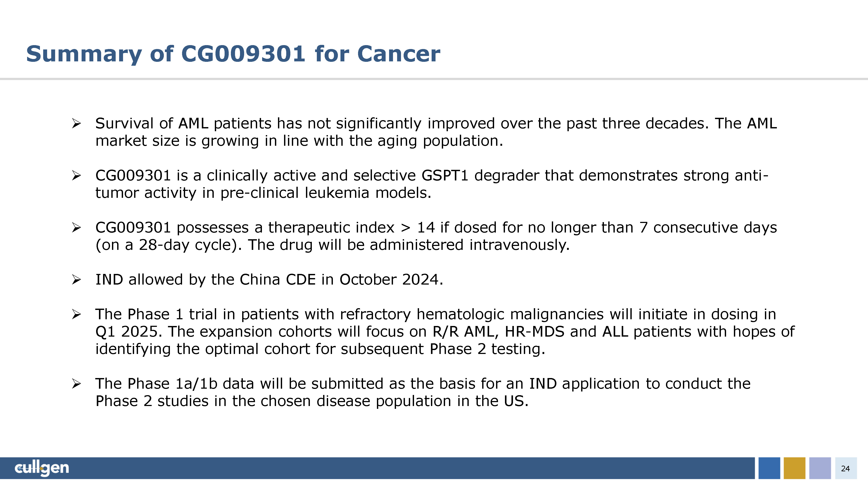Select the blue square in the footer

(769, 468)
